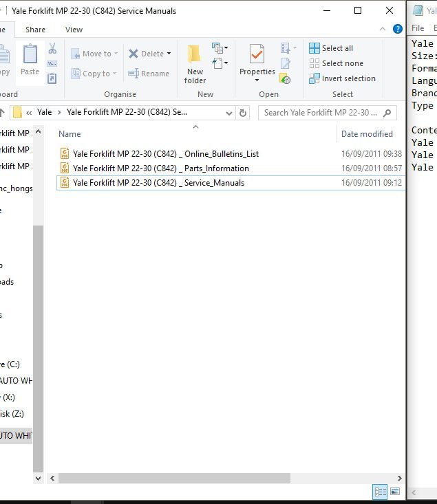This screenshot has width=437, height=504.
Task: Sort by Name column header
Action: 70,134
